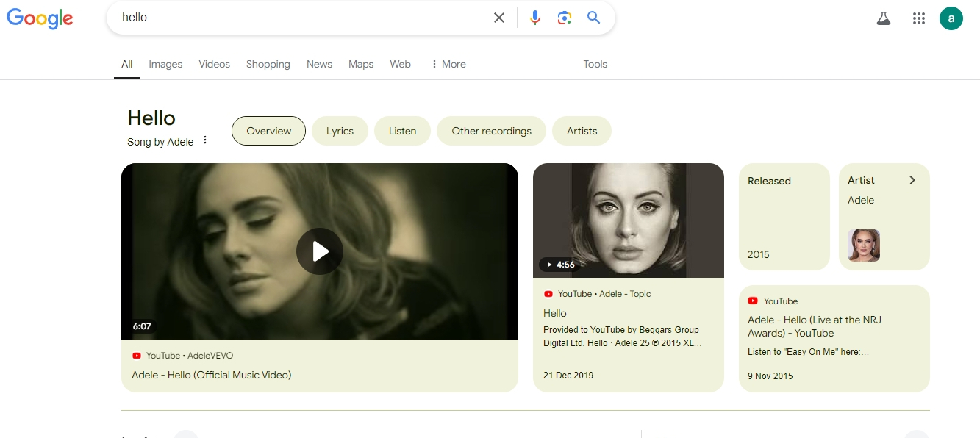
Task: Select the Artists chip
Action: 582,131
